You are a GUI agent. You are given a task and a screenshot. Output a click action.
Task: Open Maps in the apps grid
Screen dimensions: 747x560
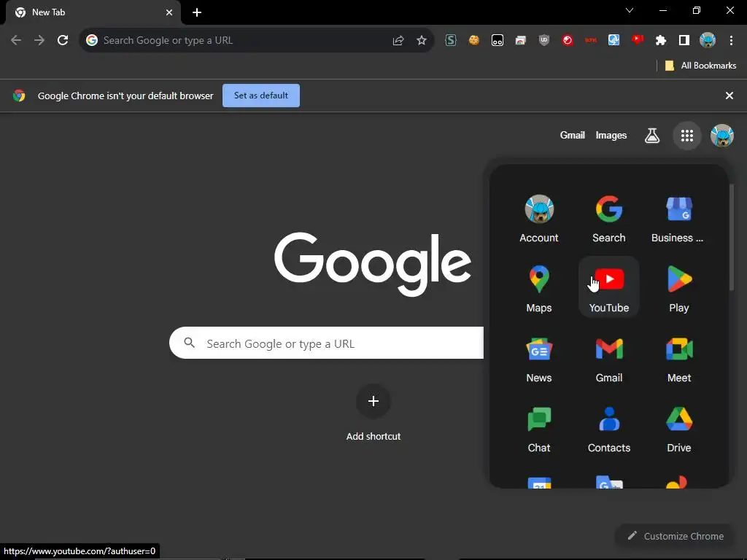pos(539,287)
